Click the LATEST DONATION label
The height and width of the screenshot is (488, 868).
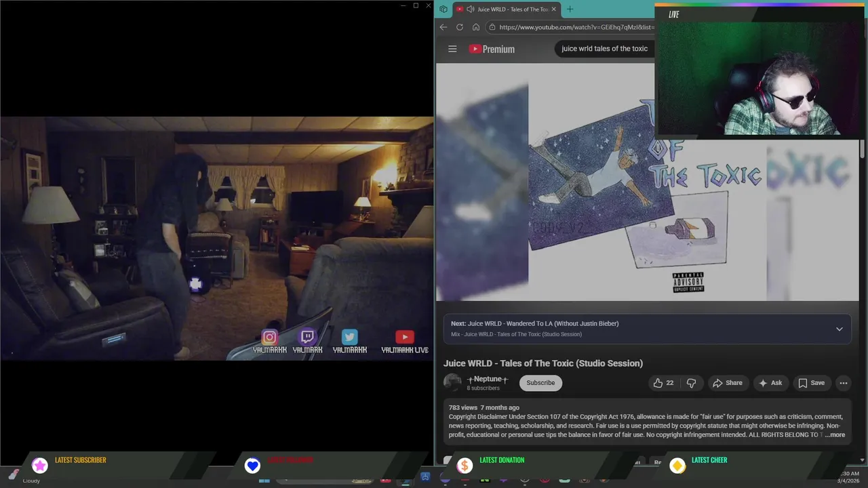pos(502,460)
